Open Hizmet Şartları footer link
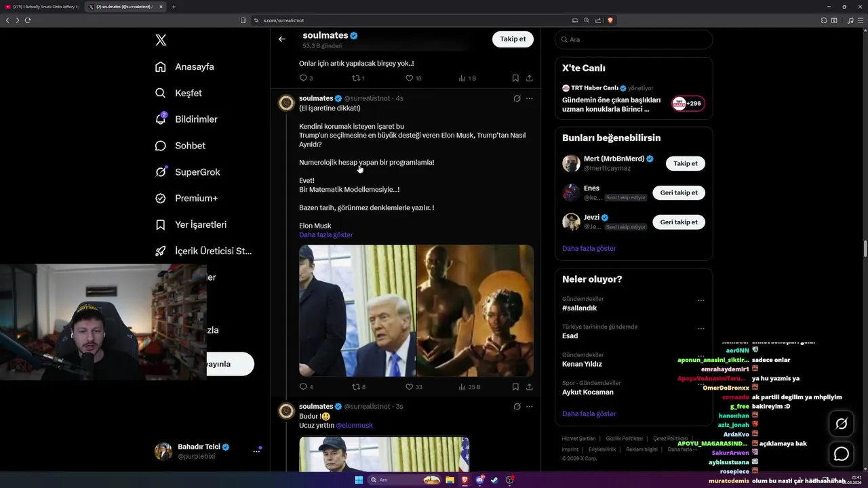This screenshot has height=488, width=868. (x=578, y=439)
